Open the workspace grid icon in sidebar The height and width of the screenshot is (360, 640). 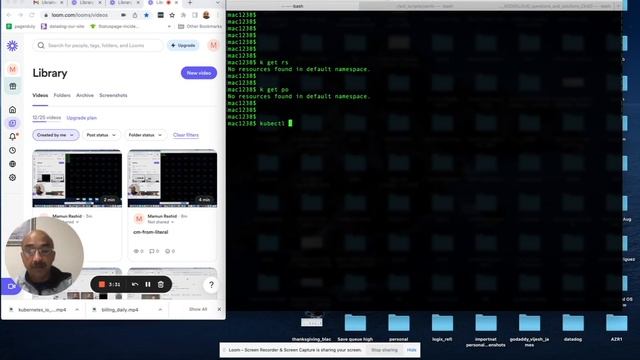pyautogui.click(x=13, y=86)
